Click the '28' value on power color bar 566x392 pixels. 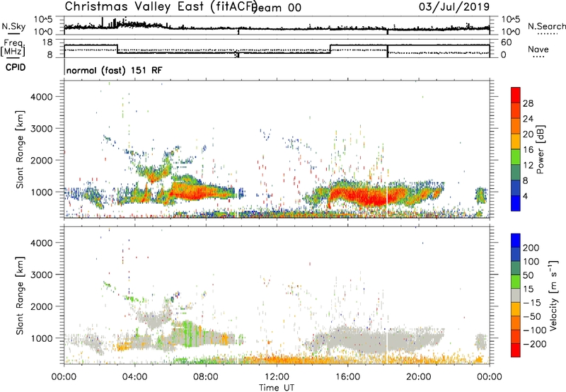click(x=528, y=103)
